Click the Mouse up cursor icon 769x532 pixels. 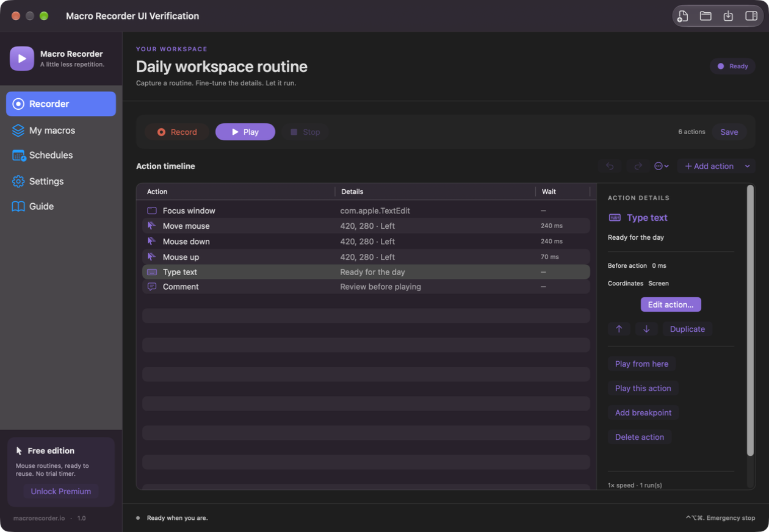(x=151, y=257)
